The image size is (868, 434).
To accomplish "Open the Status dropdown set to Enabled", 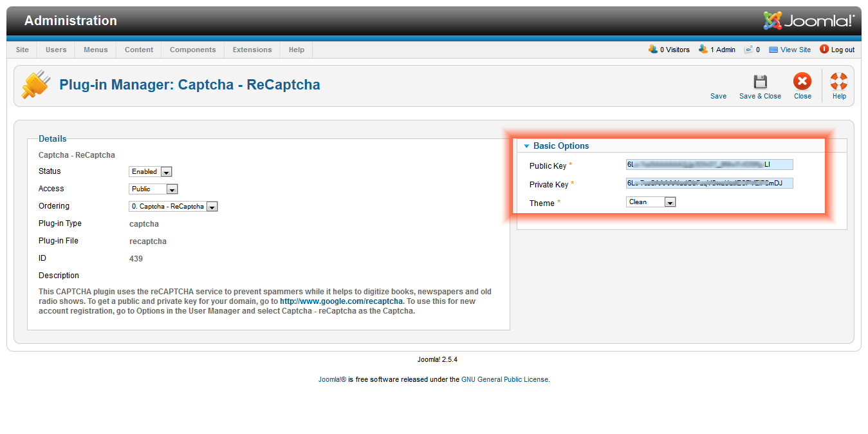I will coord(151,172).
